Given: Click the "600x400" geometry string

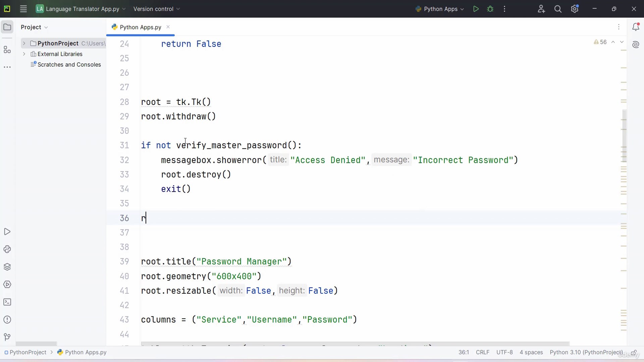Looking at the screenshot, I should [x=234, y=277].
